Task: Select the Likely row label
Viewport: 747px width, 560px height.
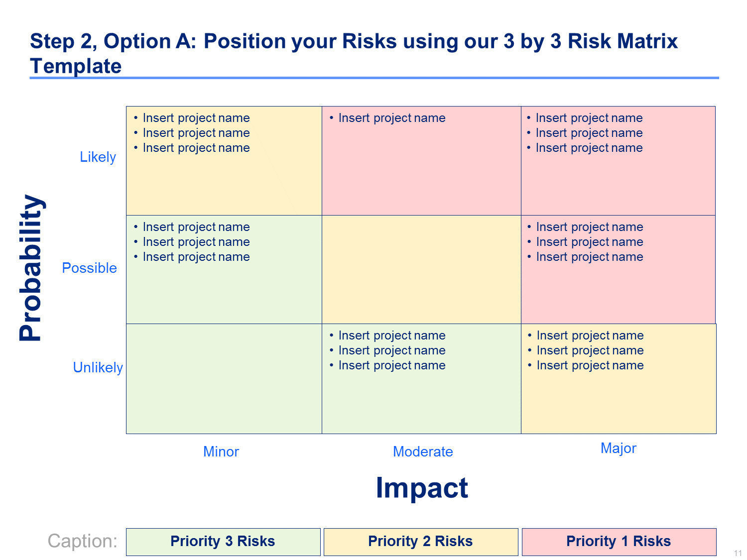Action: click(x=98, y=157)
